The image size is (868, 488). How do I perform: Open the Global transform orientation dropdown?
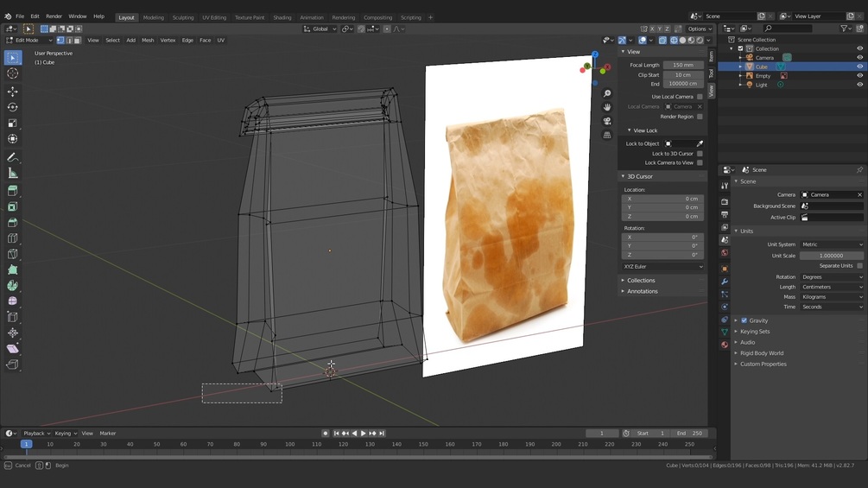(320, 29)
